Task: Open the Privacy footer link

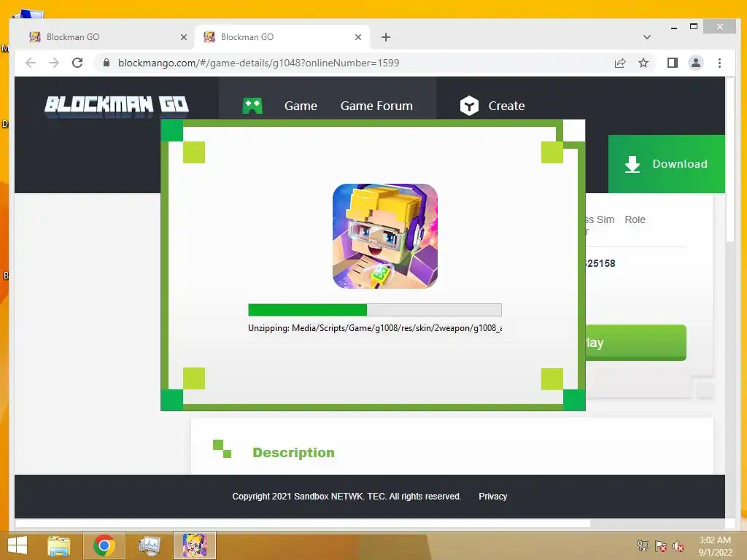Action: coord(492,496)
